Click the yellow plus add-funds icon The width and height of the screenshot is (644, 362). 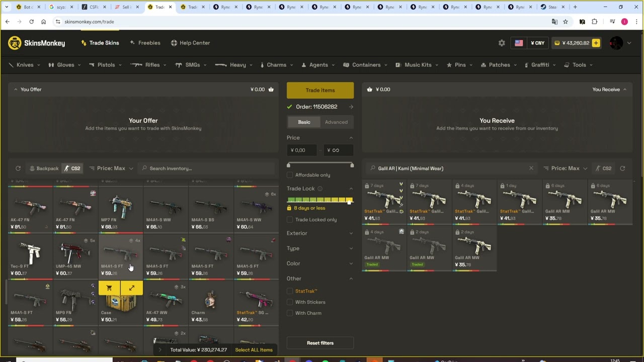point(596,43)
